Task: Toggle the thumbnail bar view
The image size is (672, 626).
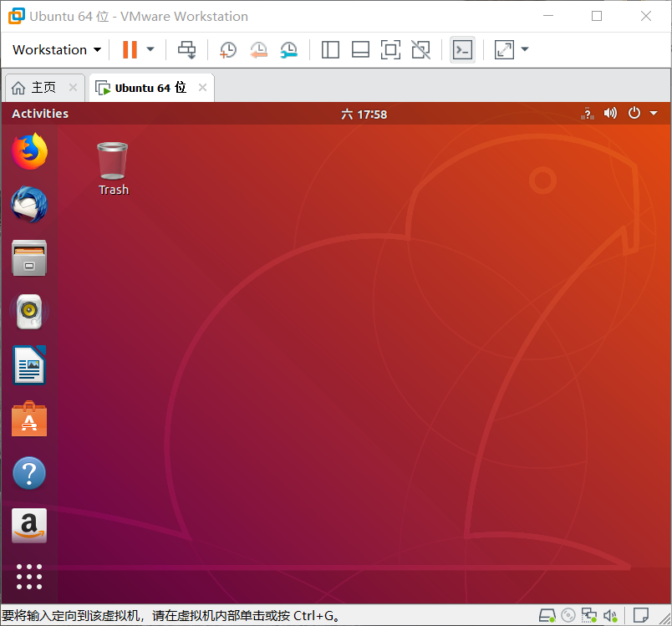Action: [x=360, y=49]
